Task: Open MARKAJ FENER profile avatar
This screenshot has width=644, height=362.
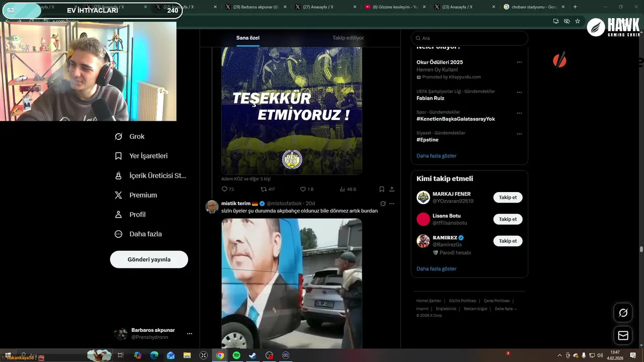Action: tap(423, 198)
